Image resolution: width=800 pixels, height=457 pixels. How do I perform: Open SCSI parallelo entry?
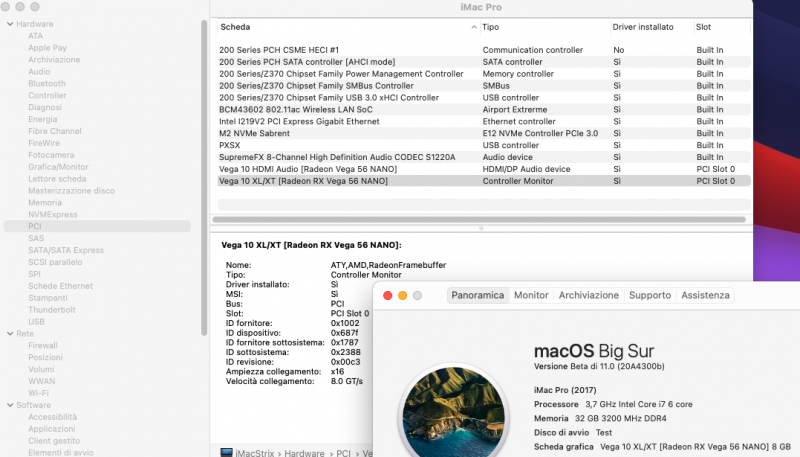55,262
